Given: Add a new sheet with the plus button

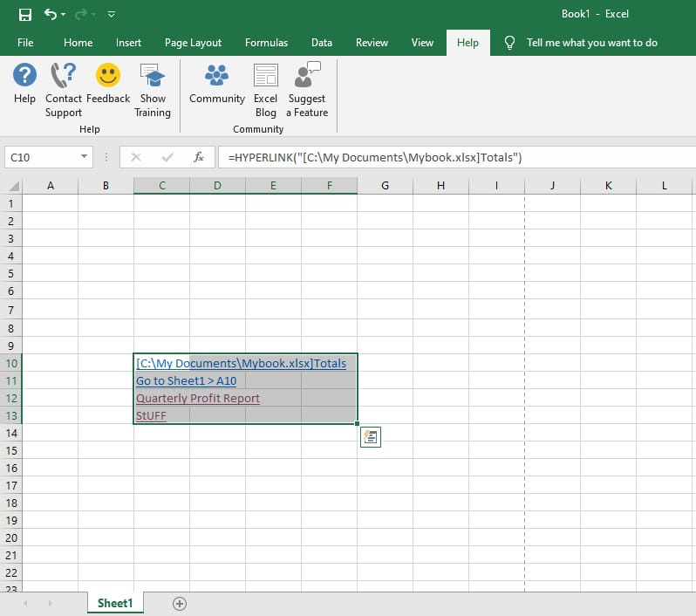Looking at the screenshot, I should click(x=180, y=603).
